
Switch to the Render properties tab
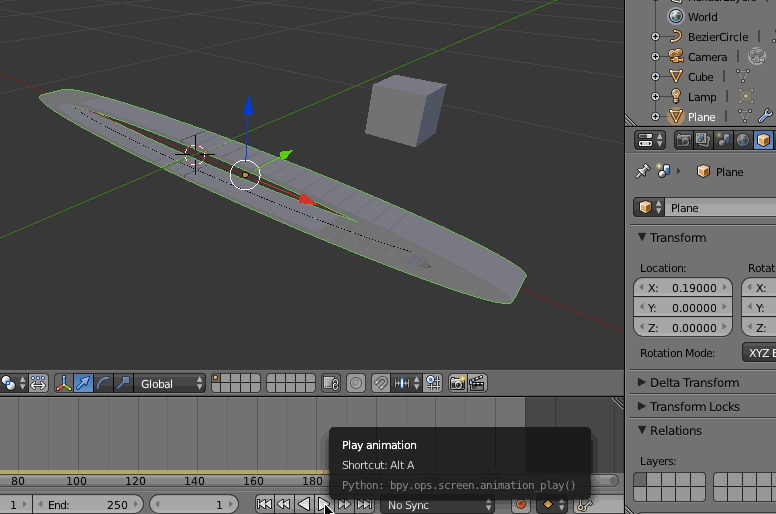click(683, 140)
